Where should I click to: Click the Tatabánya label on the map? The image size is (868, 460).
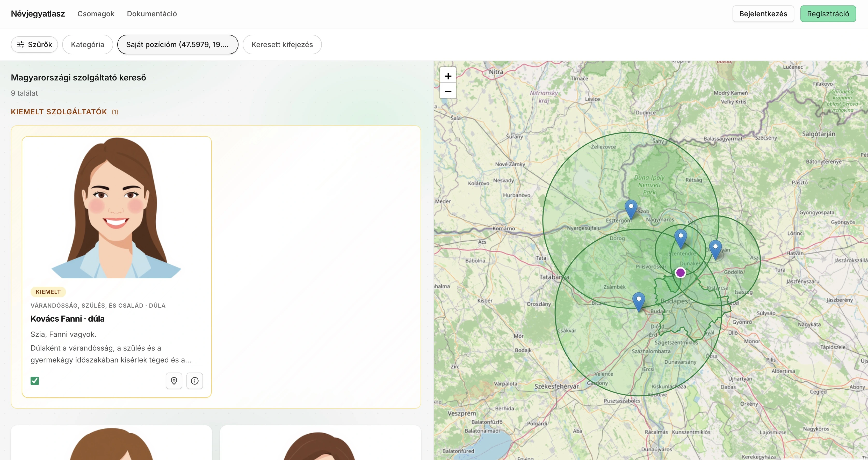coord(554,277)
